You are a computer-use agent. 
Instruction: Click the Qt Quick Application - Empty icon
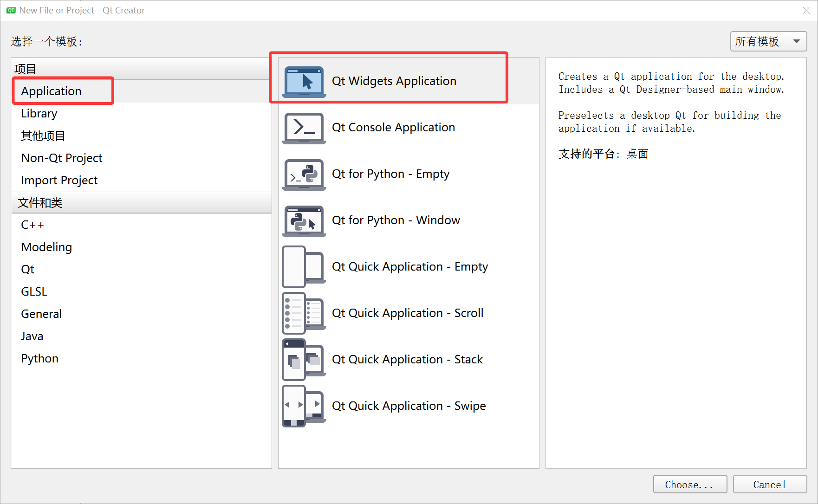click(304, 267)
